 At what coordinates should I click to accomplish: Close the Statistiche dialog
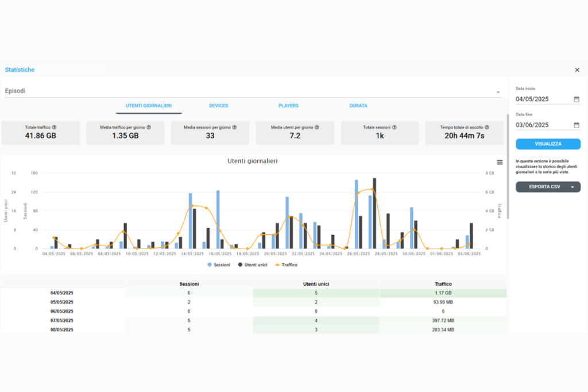click(577, 69)
